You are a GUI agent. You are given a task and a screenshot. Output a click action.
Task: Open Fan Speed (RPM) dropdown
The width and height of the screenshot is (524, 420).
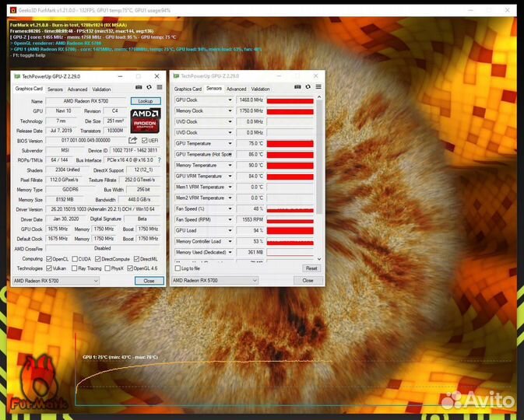pos(230,219)
